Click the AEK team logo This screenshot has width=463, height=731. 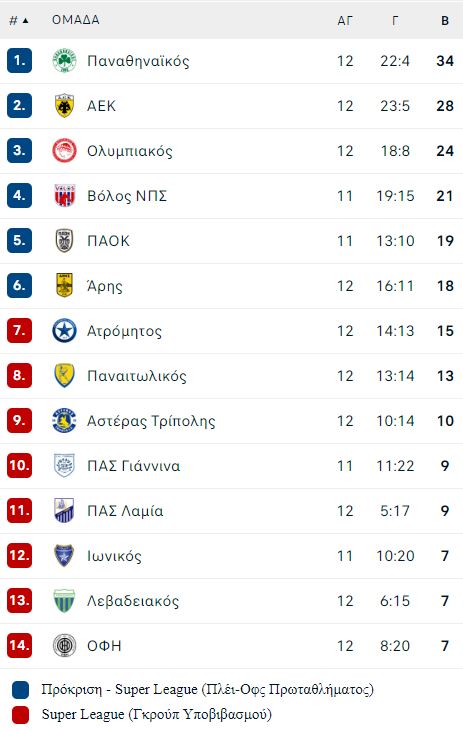click(64, 106)
